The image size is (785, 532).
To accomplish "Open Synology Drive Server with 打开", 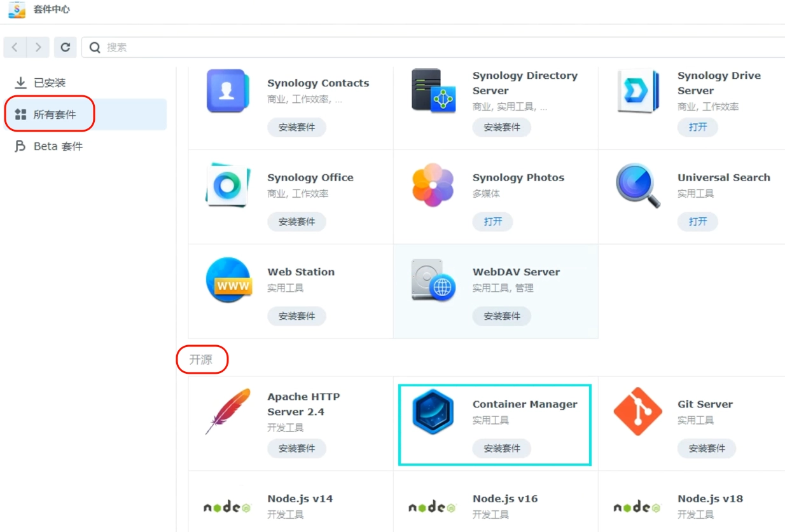I will coord(698,127).
